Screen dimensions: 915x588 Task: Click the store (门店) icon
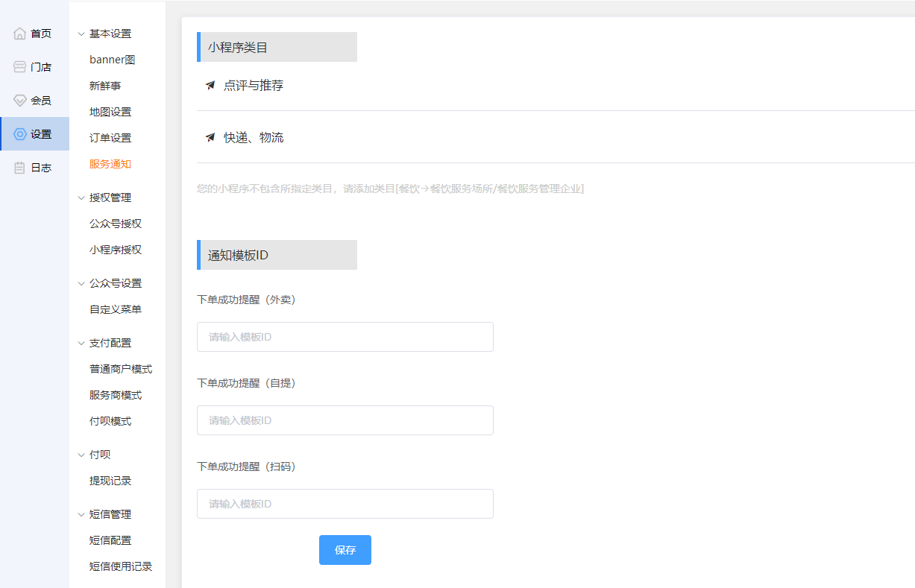point(20,67)
